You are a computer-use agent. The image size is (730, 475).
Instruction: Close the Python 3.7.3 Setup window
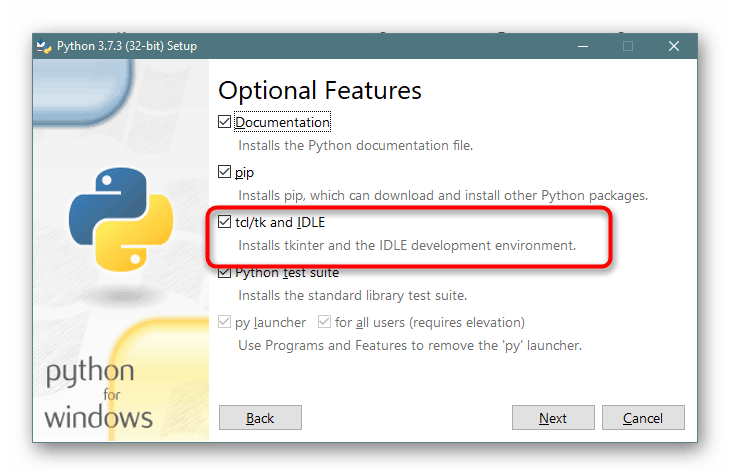tap(674, 46)
